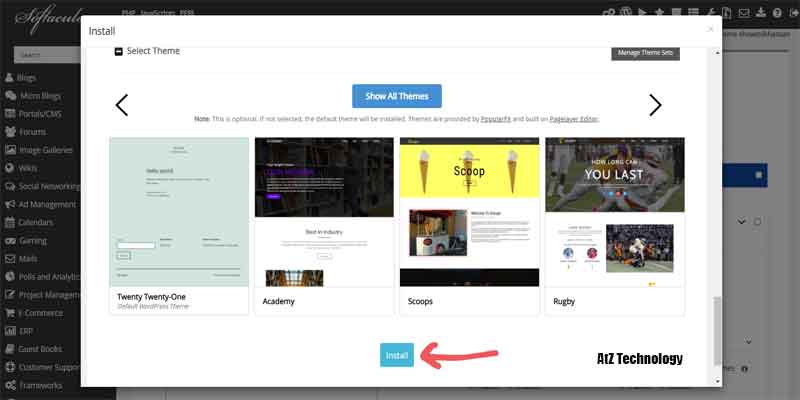Open the PopularFX link

pos(496,119)
